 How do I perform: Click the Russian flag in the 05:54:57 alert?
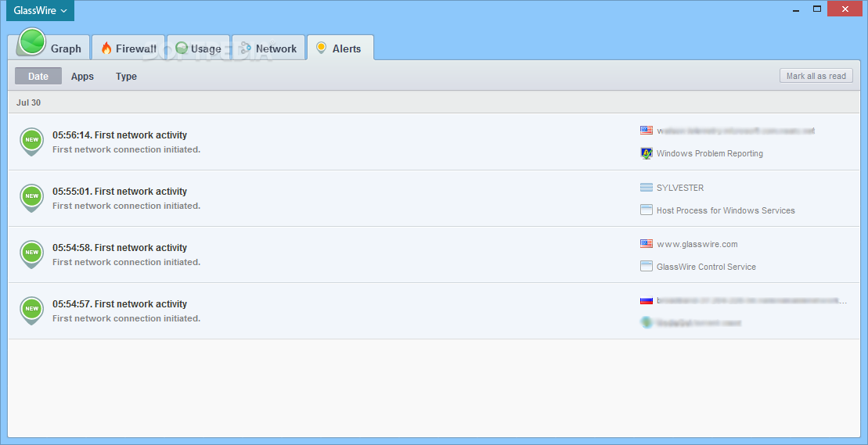pyautogui.click(x=646, y=300)
